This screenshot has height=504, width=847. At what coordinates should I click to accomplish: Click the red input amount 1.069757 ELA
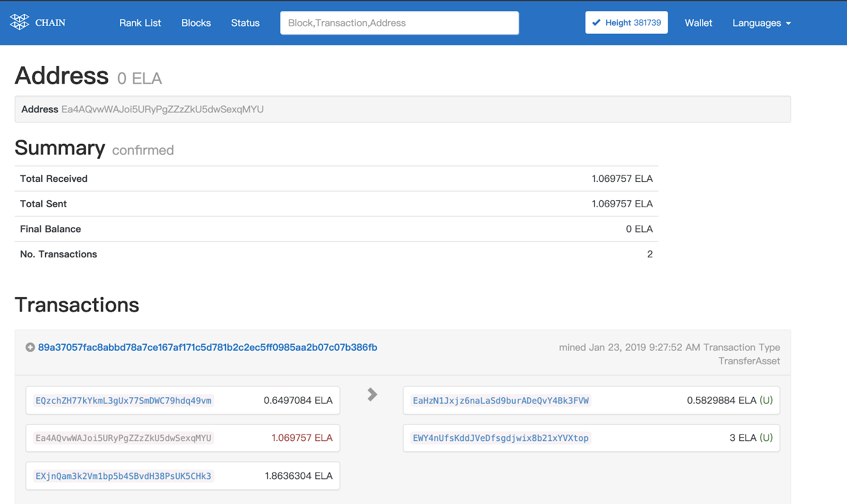(302, 438)
